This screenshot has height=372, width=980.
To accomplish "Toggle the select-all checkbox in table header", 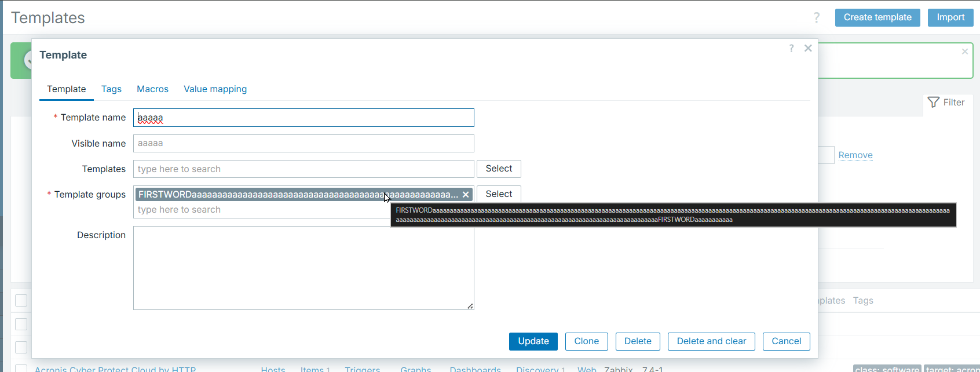I will click(x=21, y=300).
